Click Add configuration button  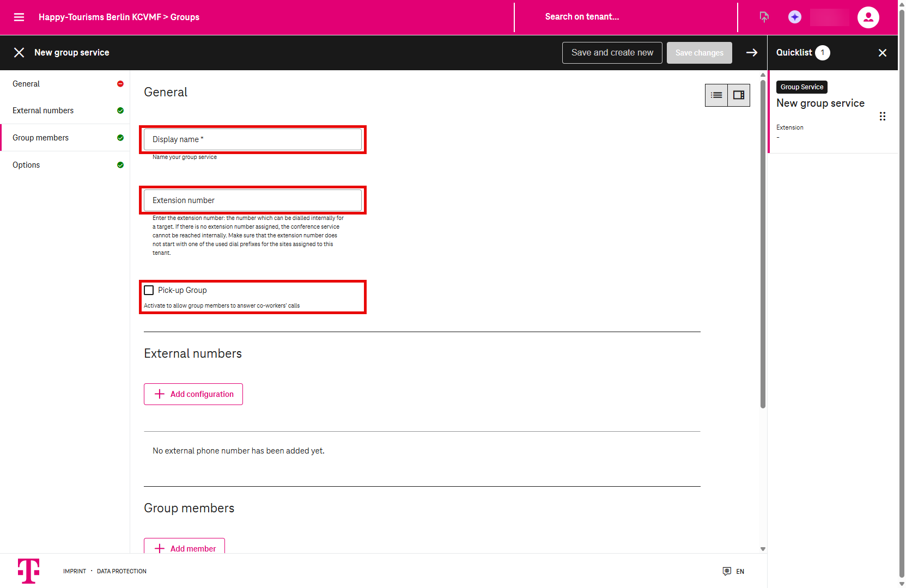pyautogui.click(x=193, y=394)
